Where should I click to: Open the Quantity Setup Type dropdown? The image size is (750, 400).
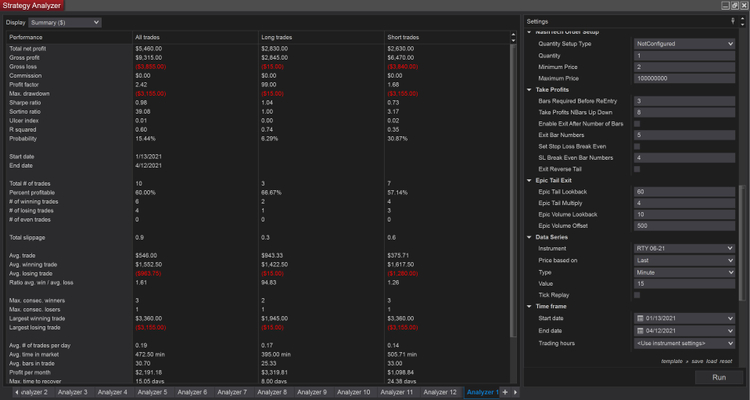684,44
